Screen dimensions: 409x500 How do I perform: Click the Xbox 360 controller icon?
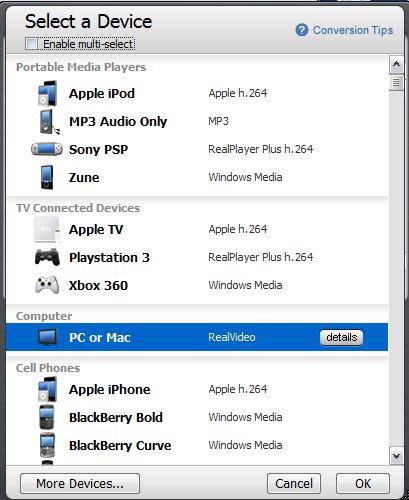[47, 285]
